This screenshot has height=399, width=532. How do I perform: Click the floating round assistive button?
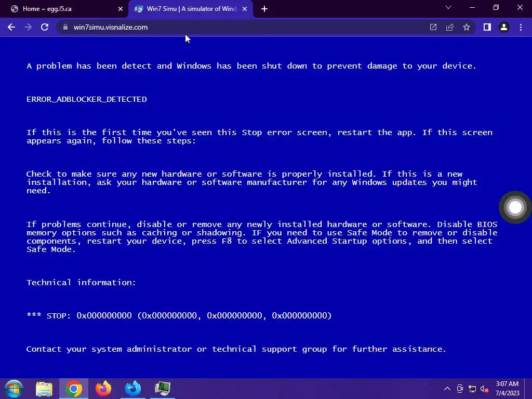click(515, 207)
